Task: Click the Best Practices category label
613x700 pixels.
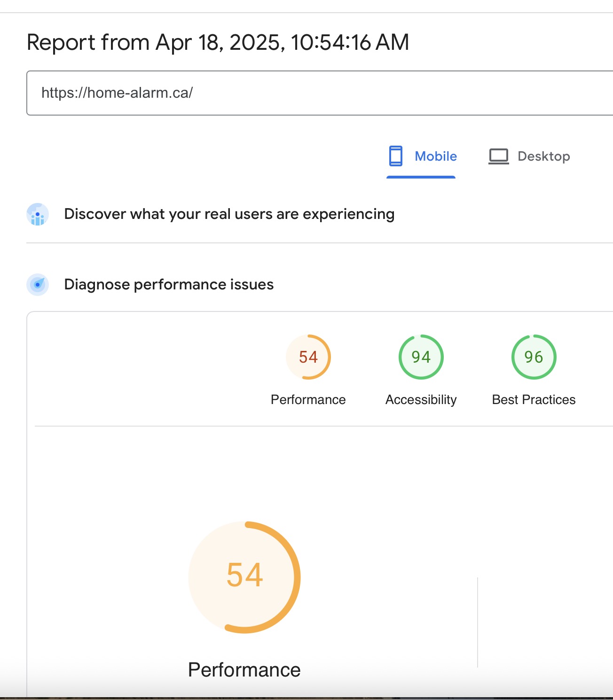Action: point(534,400)
